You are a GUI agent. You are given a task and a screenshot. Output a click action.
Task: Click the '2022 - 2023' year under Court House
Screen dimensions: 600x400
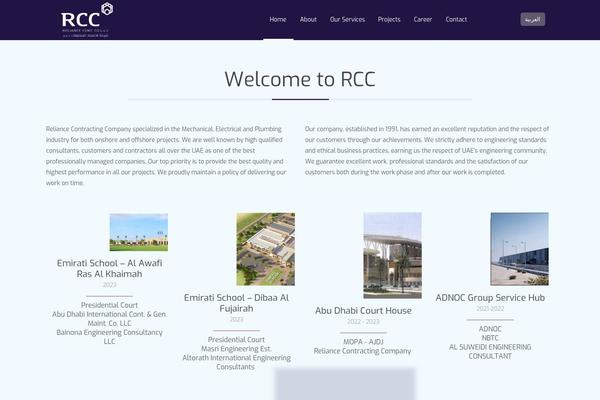(363, 322)
